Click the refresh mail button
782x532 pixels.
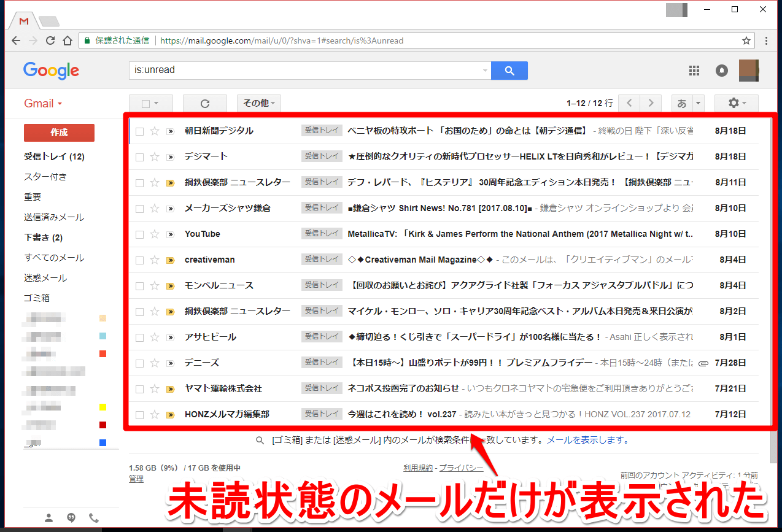[x=205, y=104]
